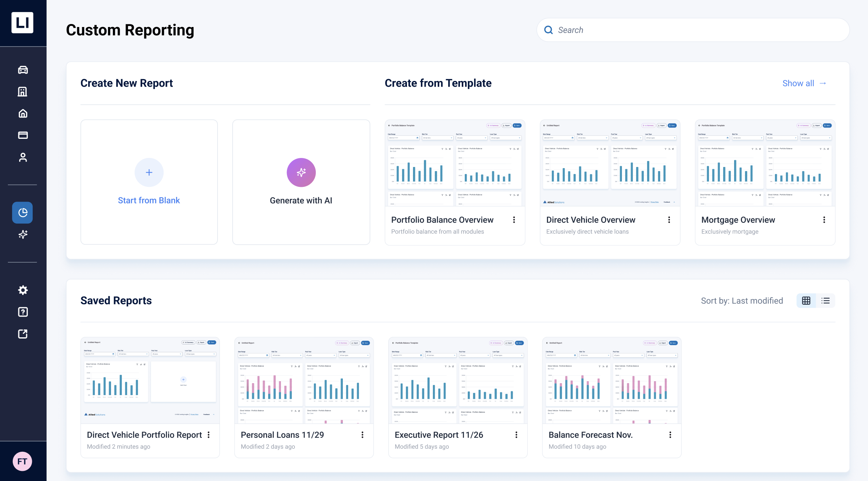Viewport: 868px width, 481px height.
Task: Click the Mortgage Overview title text
Action: pos(738,220)
